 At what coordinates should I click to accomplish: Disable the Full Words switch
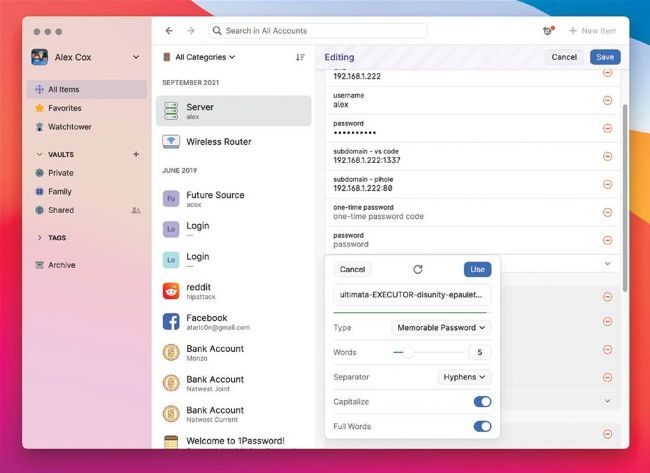[482, 426]
